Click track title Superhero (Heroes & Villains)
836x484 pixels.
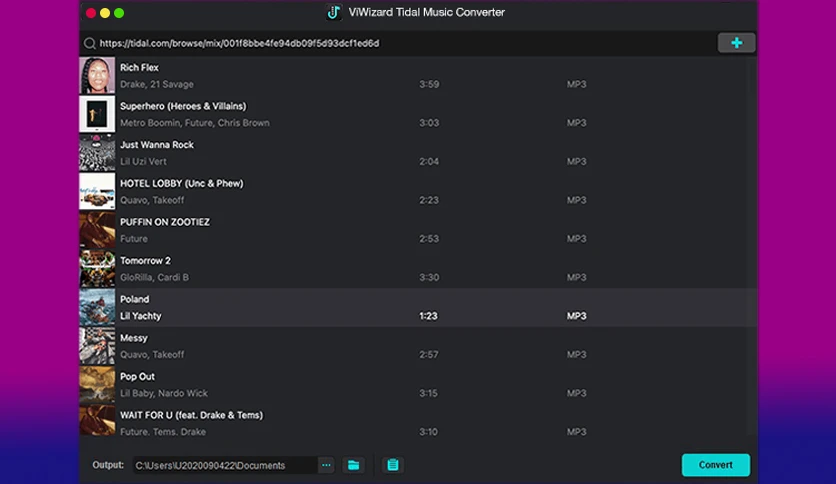click(x=183, y=106)
